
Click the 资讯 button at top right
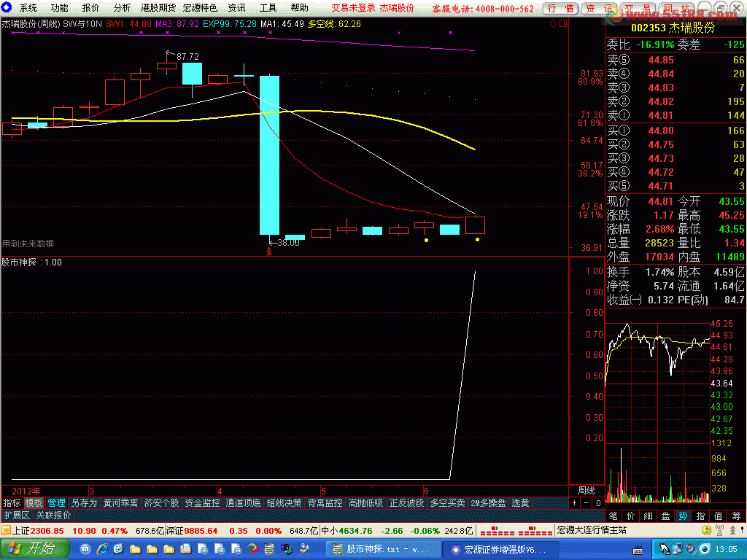599,9
